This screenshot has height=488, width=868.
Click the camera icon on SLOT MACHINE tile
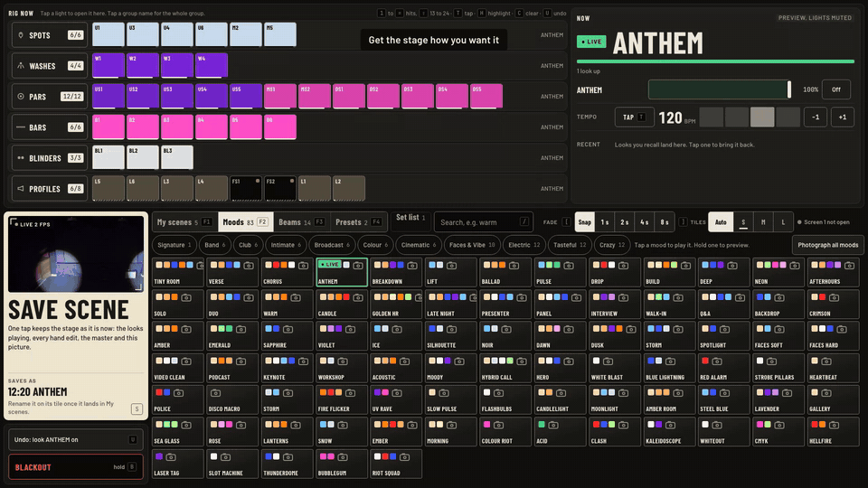click(x=225, y=457)
